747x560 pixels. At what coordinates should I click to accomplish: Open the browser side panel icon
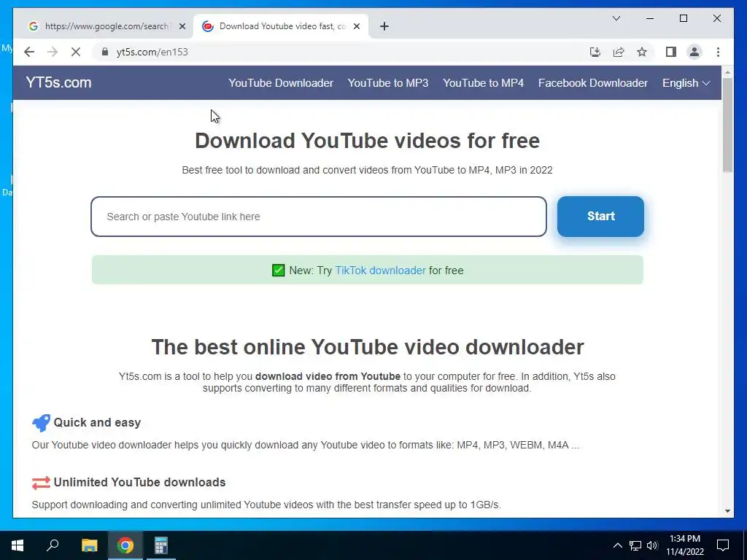[671, 52]
